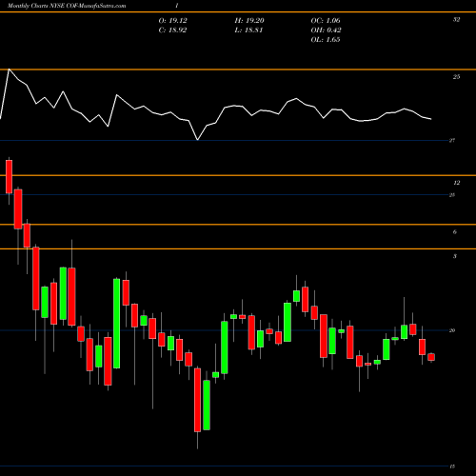Click the '27' price axis label
Image resolution: width=476 pixels, height=476 pixels.
coord(452,140)
